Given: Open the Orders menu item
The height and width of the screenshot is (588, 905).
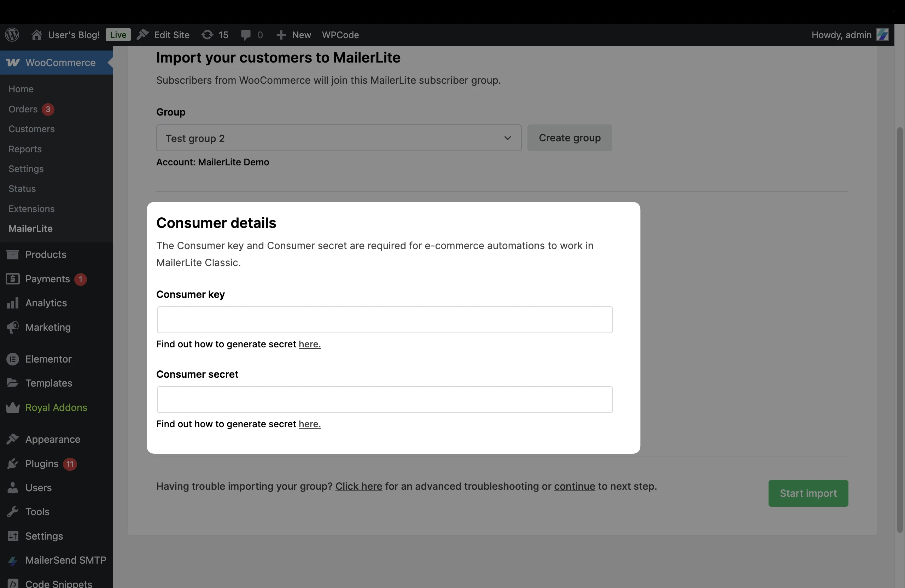Looking at the screenshot, I should pyautogui.click(x=23, y=109).
